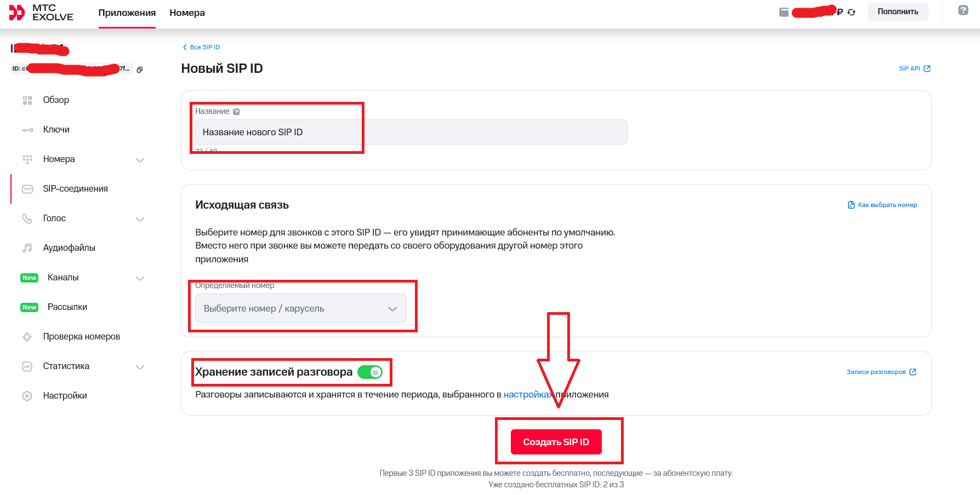Switch to the Номера top tab

pos(187,13)
